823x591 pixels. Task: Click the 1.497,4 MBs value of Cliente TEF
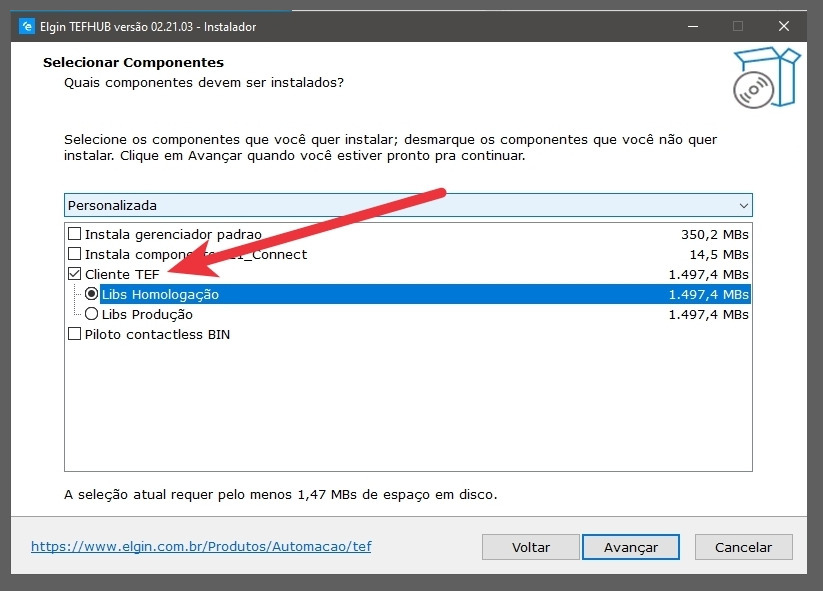708,275
